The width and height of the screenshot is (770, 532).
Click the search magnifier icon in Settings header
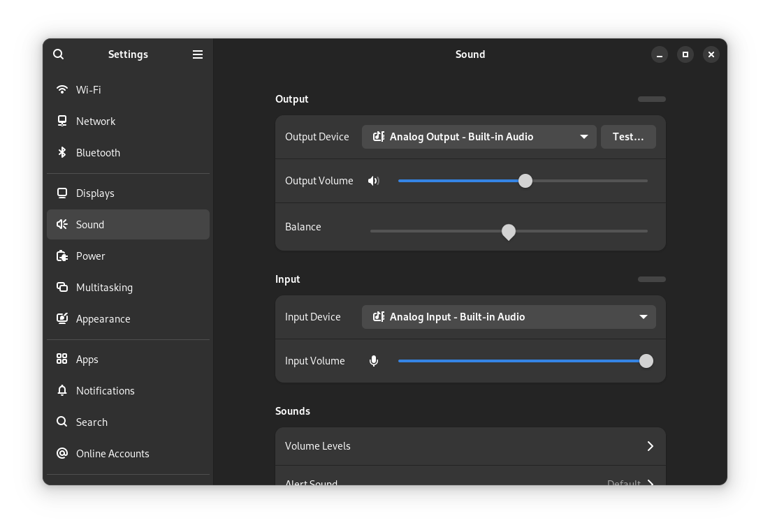[x=59, y=54]
